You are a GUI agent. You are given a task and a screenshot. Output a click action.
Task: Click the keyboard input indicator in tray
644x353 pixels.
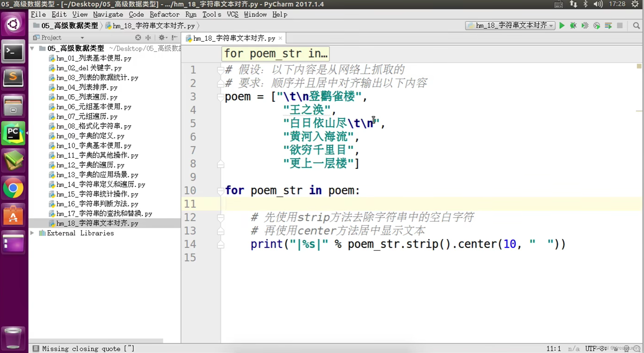click(559, 4)
